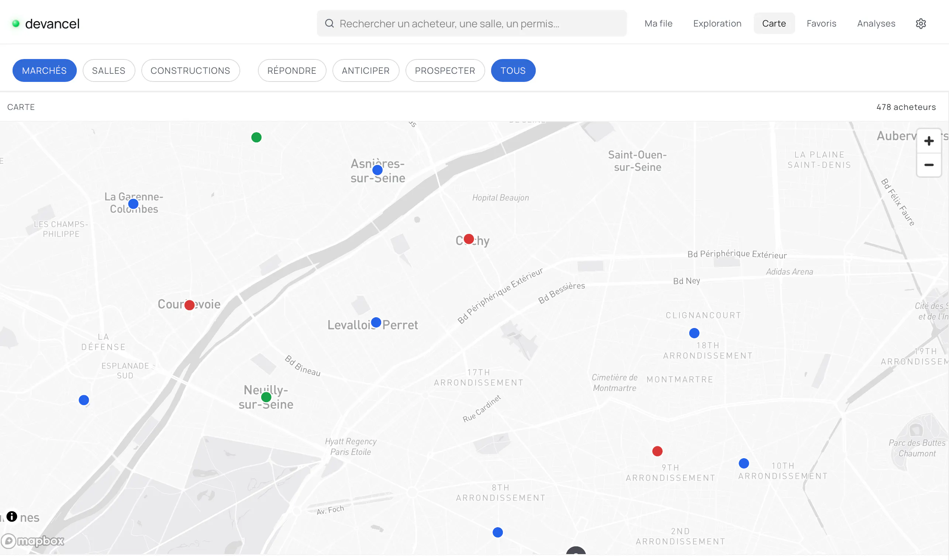Select the RÉPONDRE filter

292,70
